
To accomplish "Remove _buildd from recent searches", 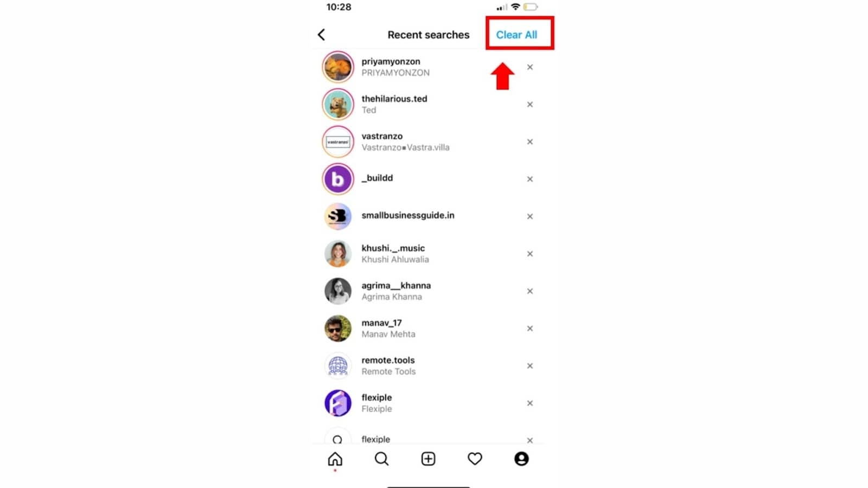I will 530,179.
